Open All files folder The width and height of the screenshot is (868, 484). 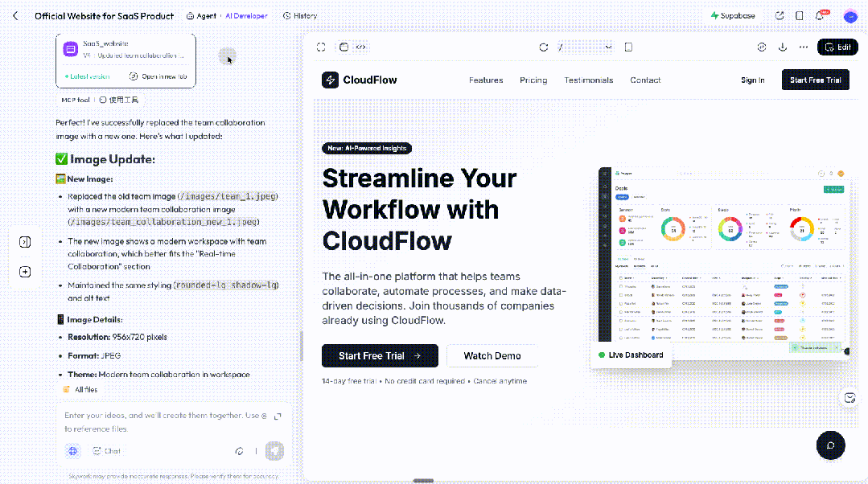coord(80,389)
